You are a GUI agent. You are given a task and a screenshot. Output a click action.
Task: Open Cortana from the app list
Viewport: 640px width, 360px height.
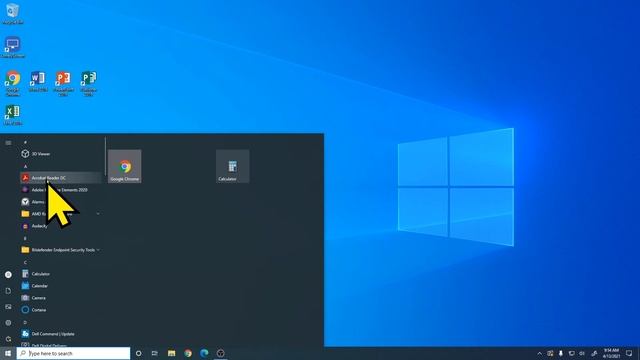point(61,310)
